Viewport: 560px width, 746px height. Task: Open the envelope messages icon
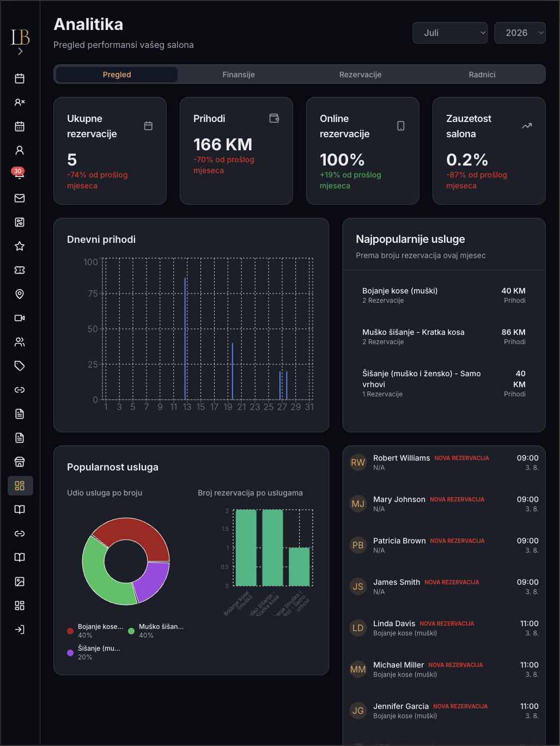tap(20, 198)
